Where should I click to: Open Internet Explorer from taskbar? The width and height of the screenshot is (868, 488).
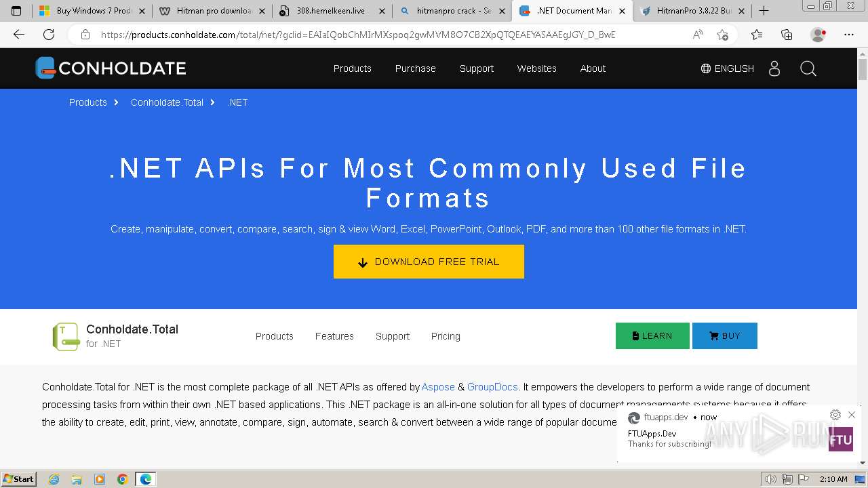54,479
